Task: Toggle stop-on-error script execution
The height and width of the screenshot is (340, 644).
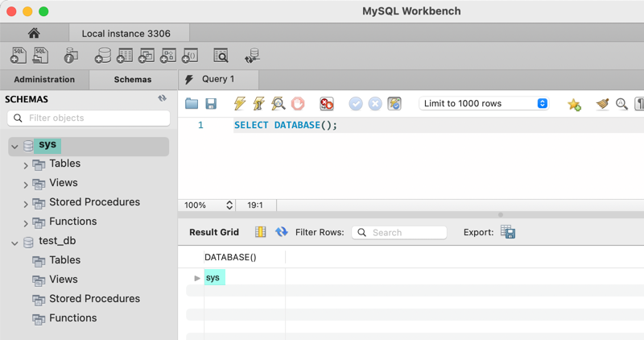Action: [x=326, y=104]
